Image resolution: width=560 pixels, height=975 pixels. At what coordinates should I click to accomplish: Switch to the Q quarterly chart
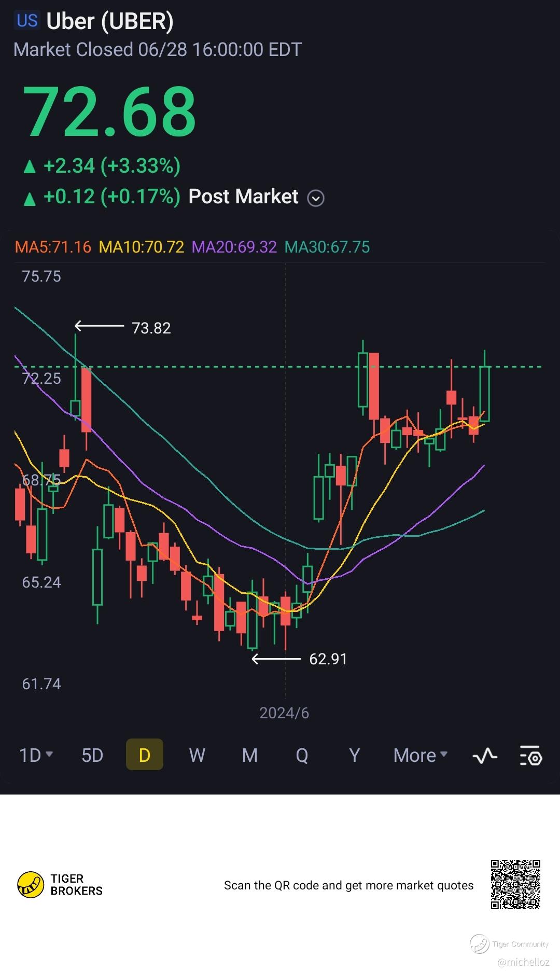click(302, 756)
